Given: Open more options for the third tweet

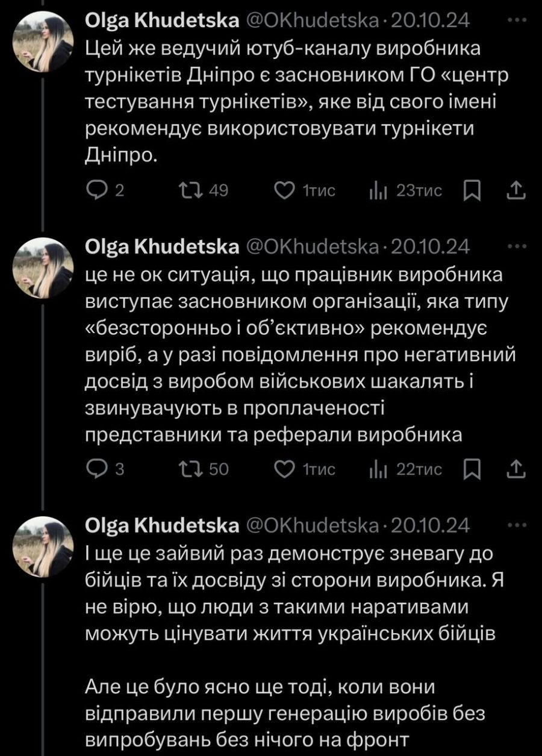Looking at the screenshot, I should coord(517,525).
